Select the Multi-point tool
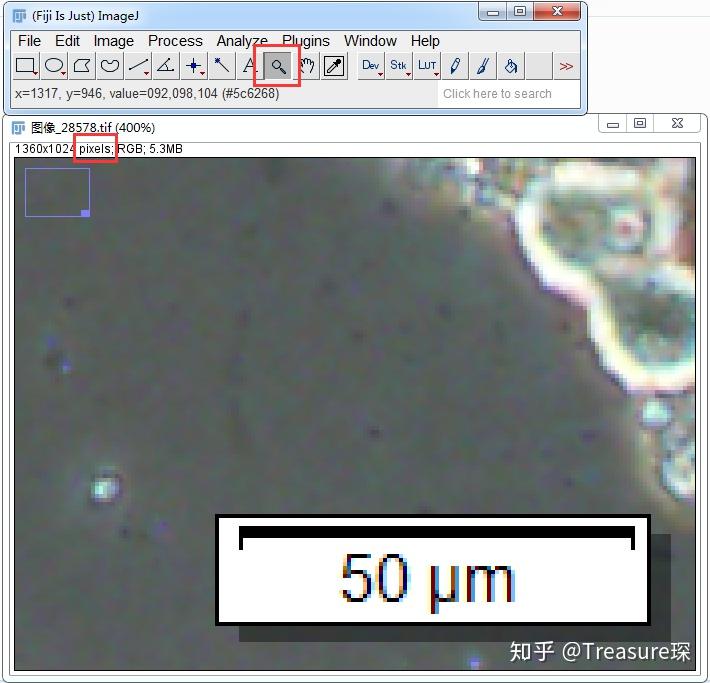 coord(194,66)
